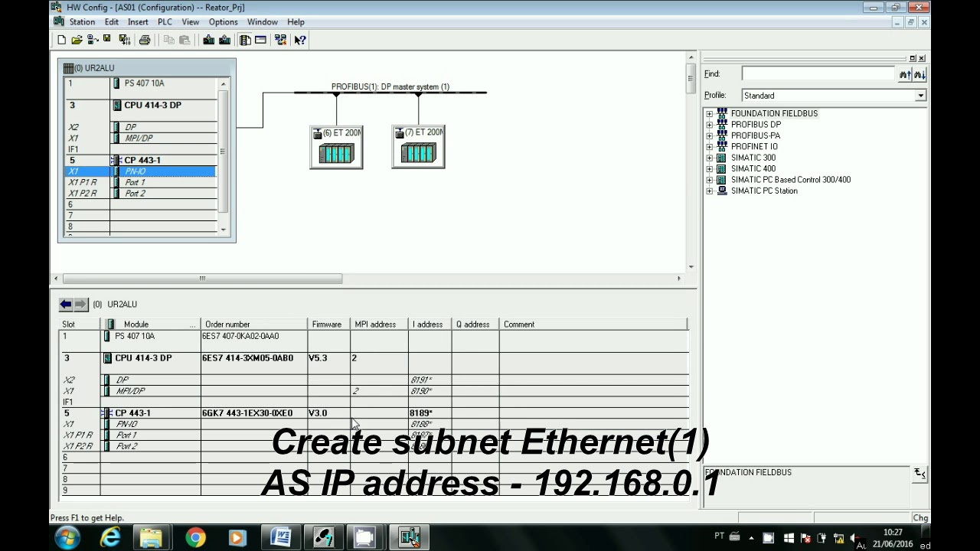The height and width of the screenshot is (551, 980).
Task: Click the Upload to PG toolbar icon
Action: (x=224, y=40)
